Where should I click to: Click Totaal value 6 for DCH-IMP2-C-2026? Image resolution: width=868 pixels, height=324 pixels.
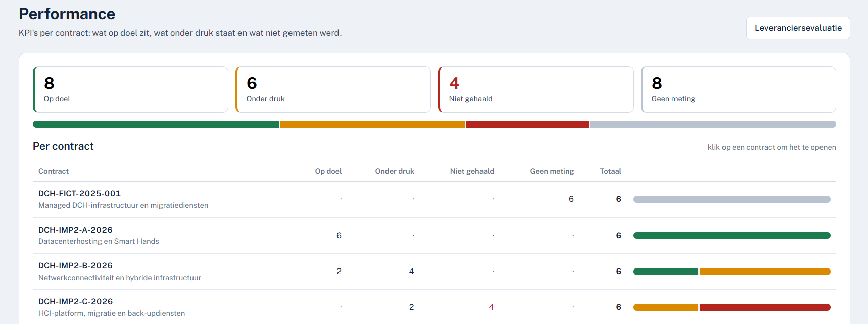618,307
